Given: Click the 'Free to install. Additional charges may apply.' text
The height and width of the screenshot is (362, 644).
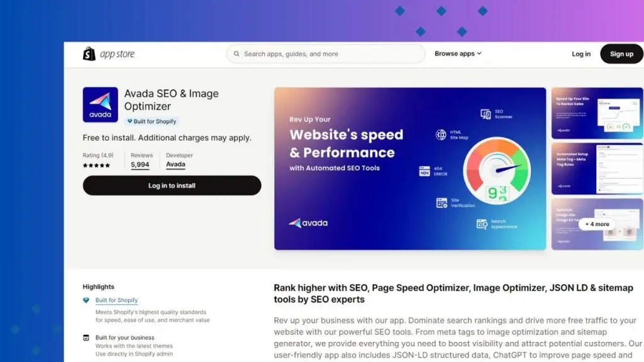Looking at the screenshot, I should click(x=167, y=138).
